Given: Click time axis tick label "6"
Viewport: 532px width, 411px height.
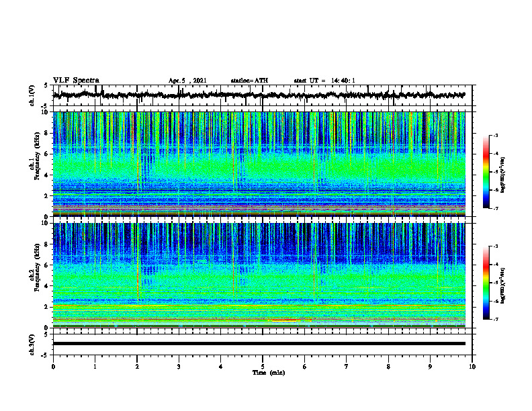Looking at the screenshot, I should [x=305, y=367].
